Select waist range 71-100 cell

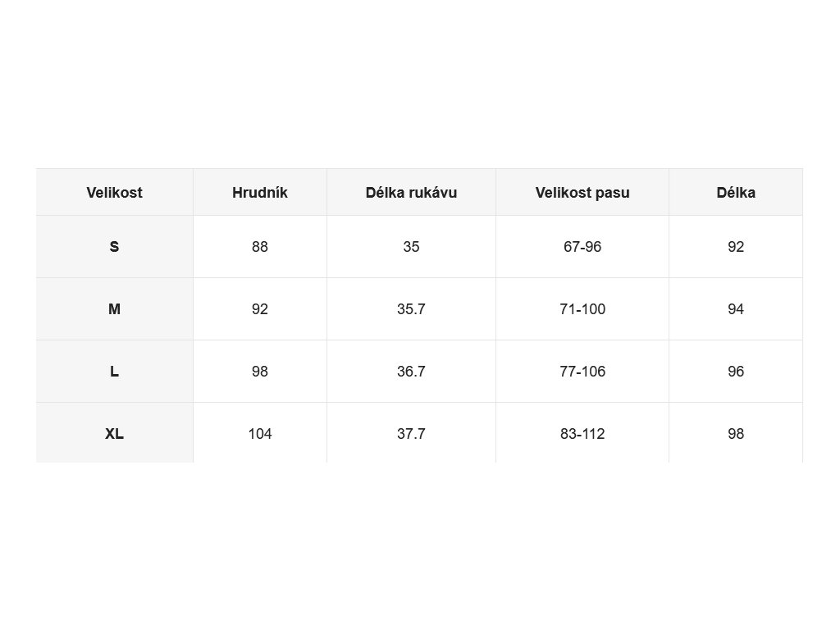pyautogui.click(x=582, y=309)
